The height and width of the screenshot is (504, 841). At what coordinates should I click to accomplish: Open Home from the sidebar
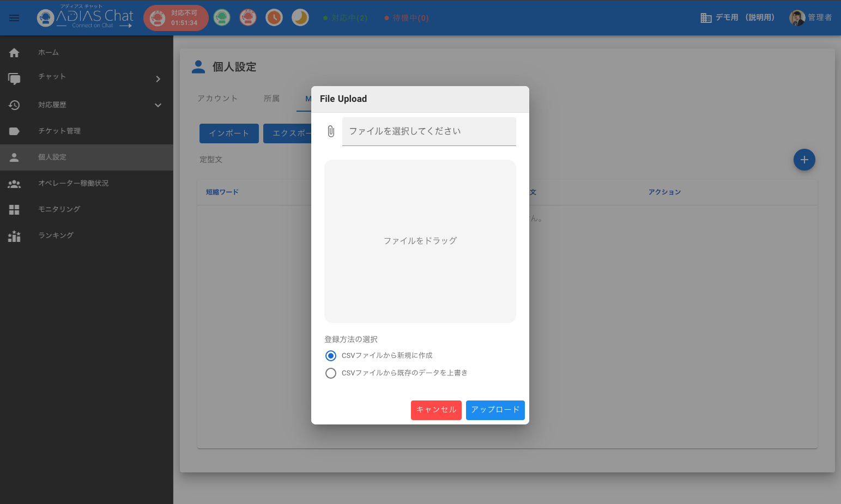coord(49,53)
